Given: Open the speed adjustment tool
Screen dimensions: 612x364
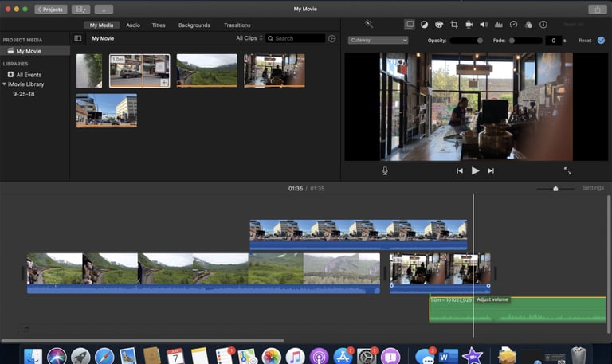Looking at the screenshot, I should 514,25.
